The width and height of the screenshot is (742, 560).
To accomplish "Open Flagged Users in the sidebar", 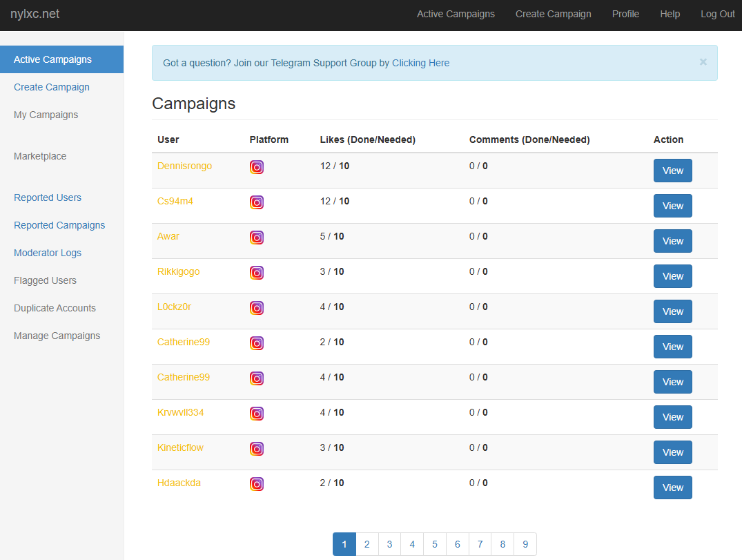I will (45, 280).
